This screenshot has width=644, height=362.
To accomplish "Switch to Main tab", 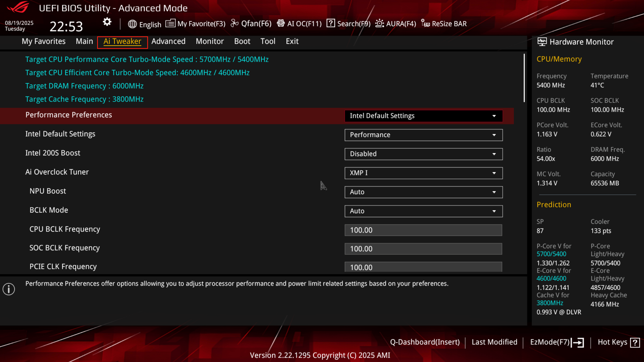I will point(84,41).
